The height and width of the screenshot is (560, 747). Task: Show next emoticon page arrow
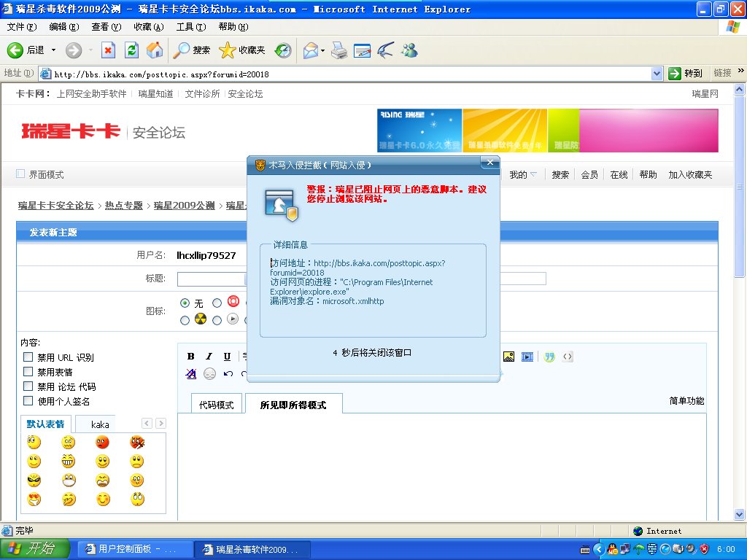click(x=161, y=423)
